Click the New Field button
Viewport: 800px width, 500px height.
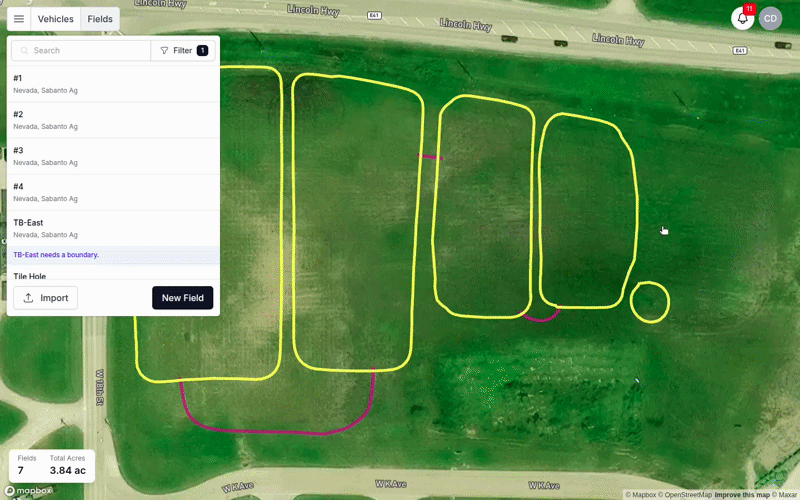(182, 298)
